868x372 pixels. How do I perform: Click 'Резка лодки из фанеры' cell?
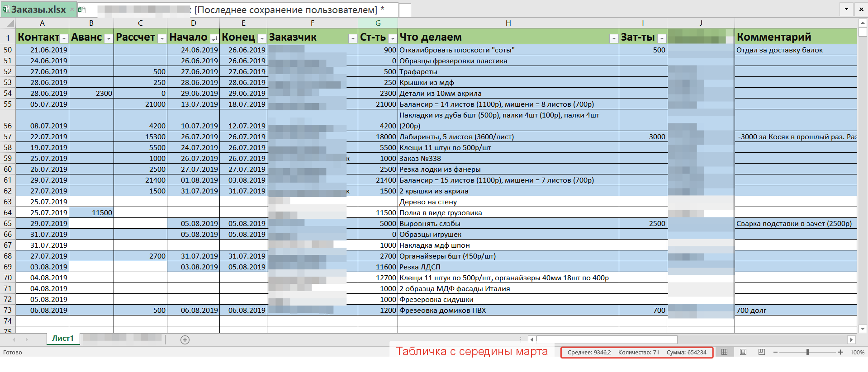pos(508,169)
